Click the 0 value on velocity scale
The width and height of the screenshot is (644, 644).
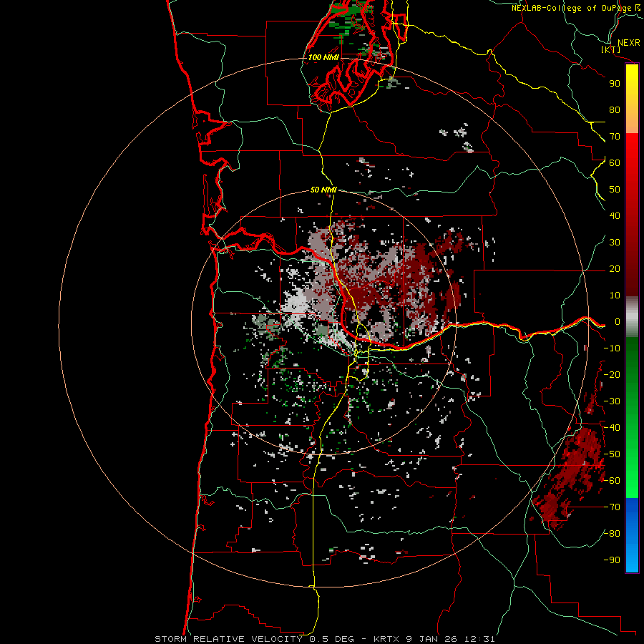click(618, 322)
